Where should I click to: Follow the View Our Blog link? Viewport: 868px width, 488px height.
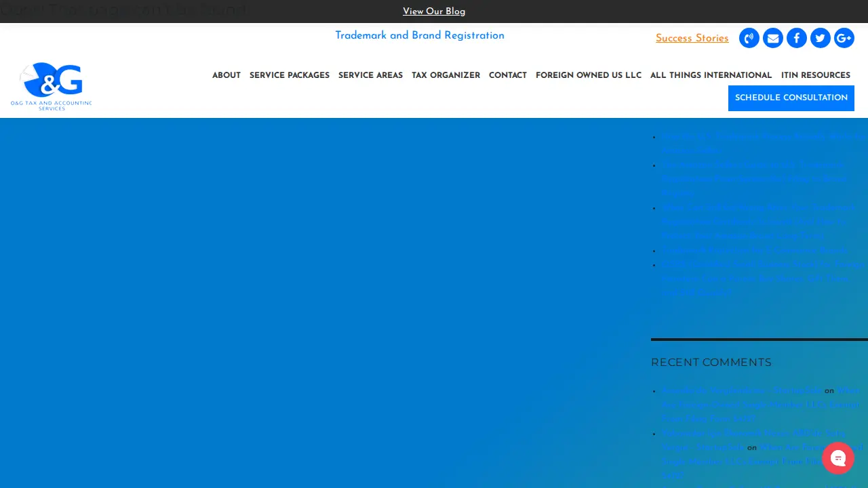click(434, 12)
